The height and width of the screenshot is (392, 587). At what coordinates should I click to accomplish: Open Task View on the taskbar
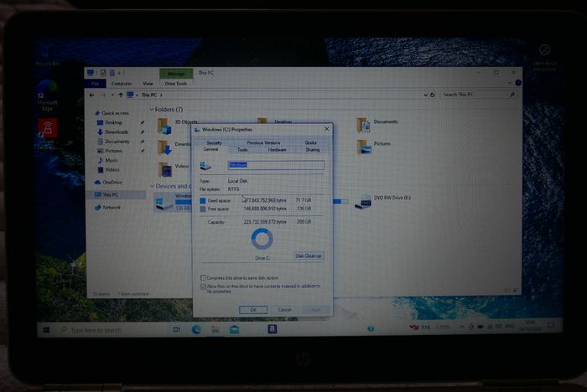pos(176,329)
